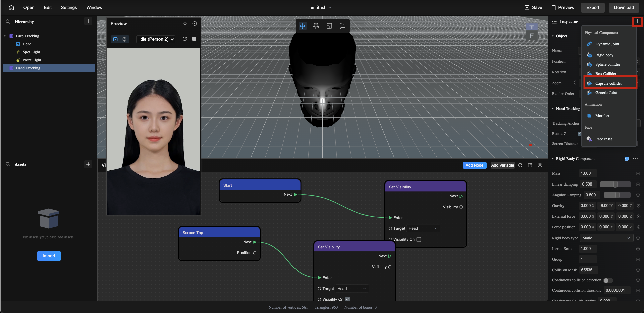Viewport: 644px width, 313px height.
Task: Toggle Rigid Body Component enabled checkbox
Action: 627,159
